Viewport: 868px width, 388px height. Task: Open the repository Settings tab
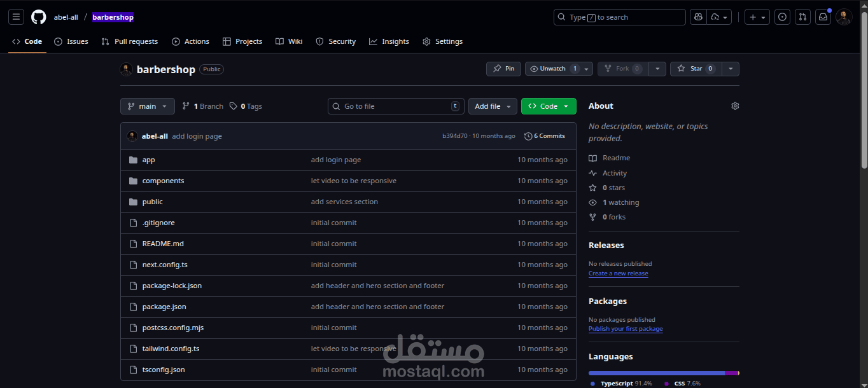click(443, 41)
